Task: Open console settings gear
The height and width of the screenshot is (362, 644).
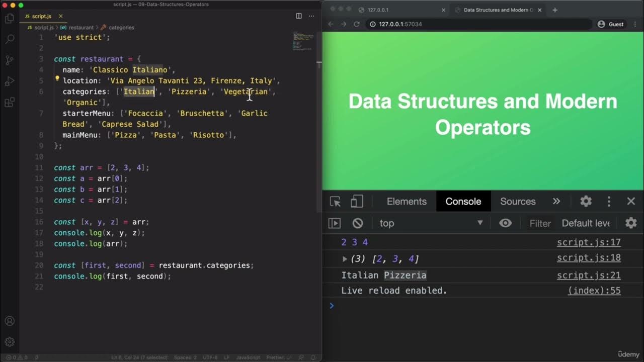Action: [x=631, y=223]
